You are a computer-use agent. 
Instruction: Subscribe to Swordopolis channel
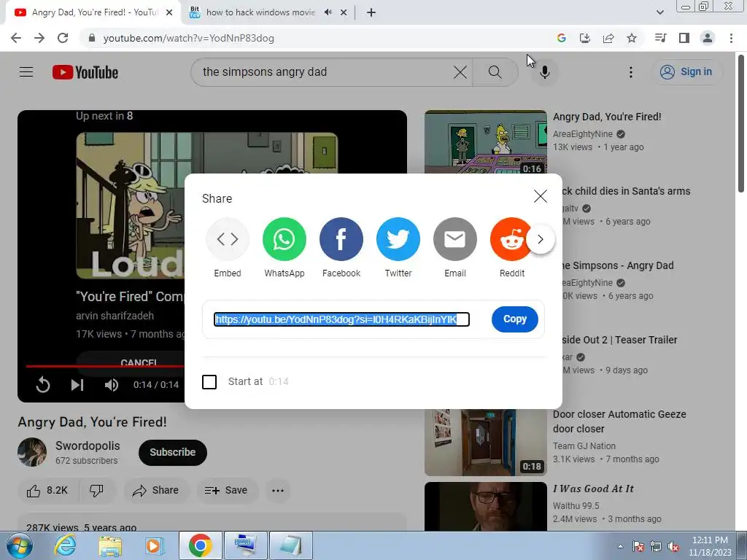(172, 452)
